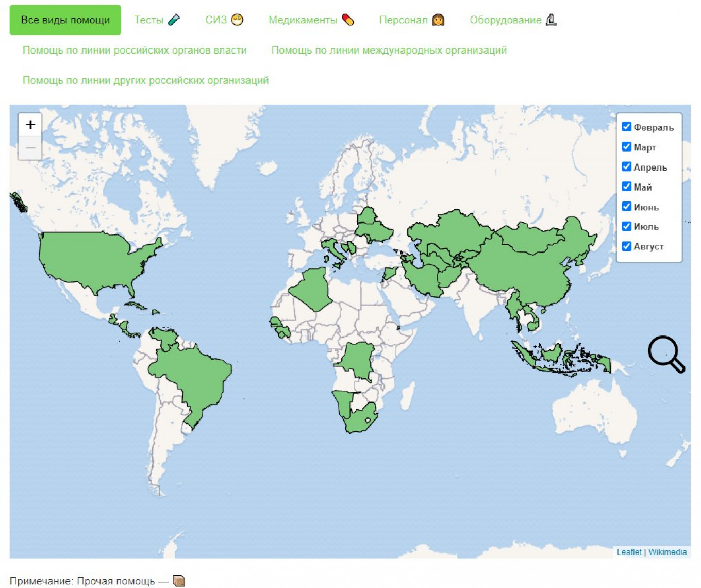Click the box icon in the note
This screenshot has height=588, width=701.
178,581
